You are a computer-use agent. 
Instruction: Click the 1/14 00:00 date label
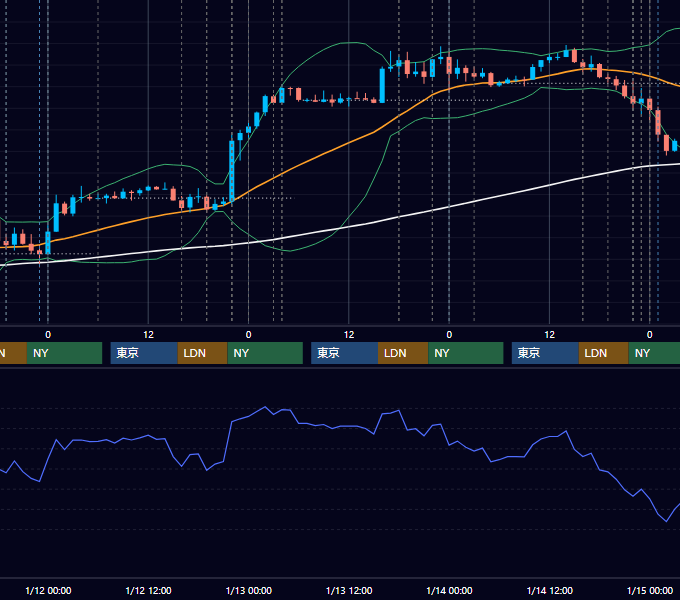tap(449, 590)
